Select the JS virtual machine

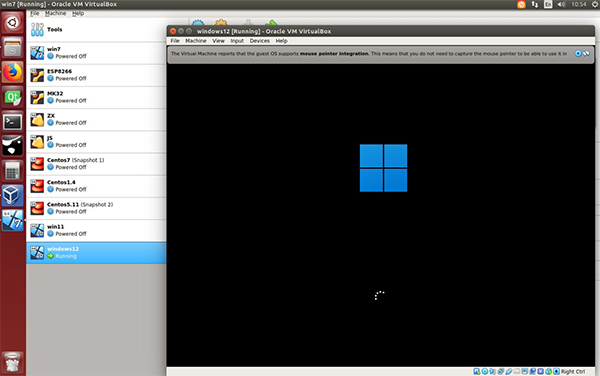click(96, 142)
